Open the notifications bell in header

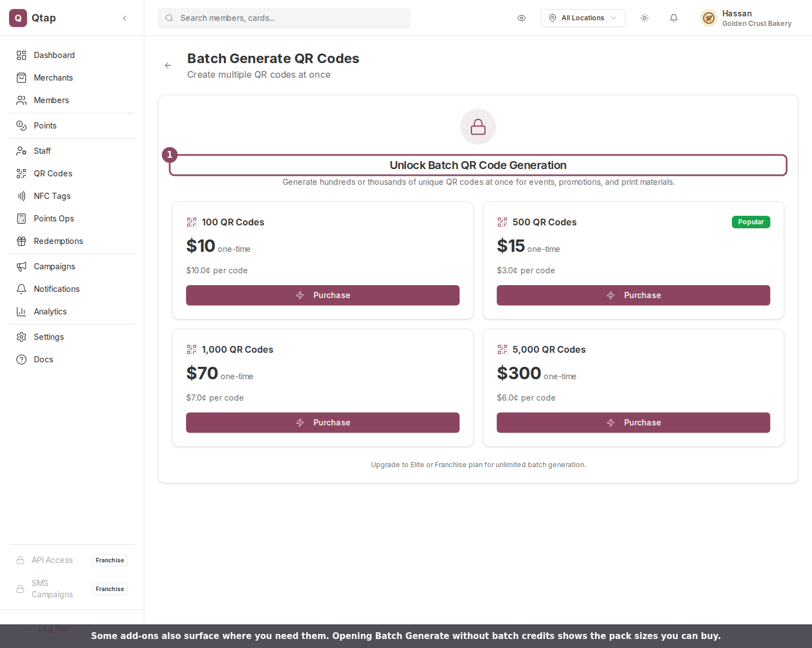tap(674, 18)
